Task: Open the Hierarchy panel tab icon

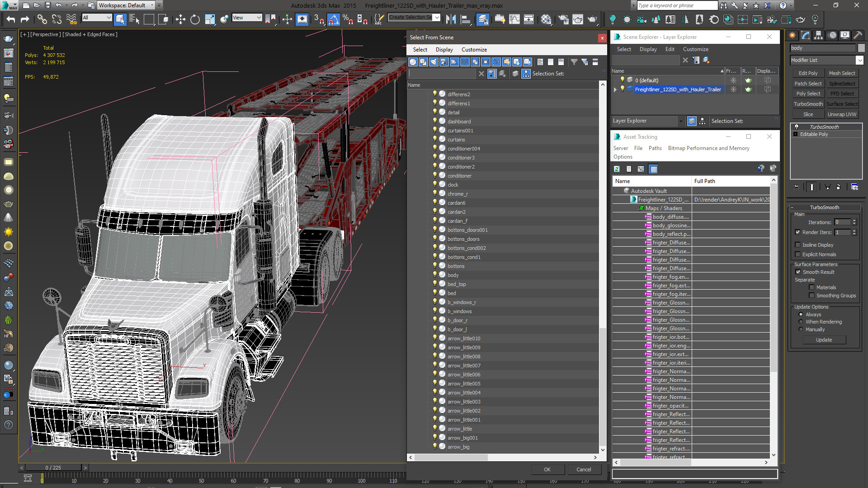Action: point(818,35)
